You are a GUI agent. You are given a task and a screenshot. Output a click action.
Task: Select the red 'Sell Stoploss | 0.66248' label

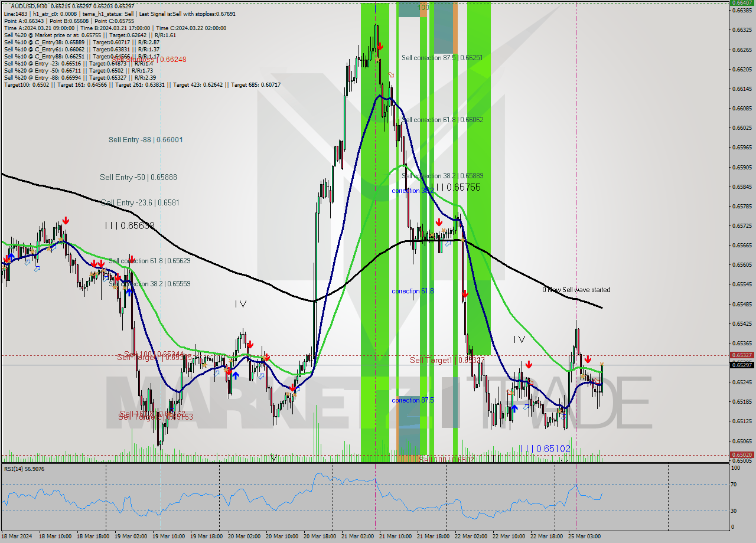149,59
